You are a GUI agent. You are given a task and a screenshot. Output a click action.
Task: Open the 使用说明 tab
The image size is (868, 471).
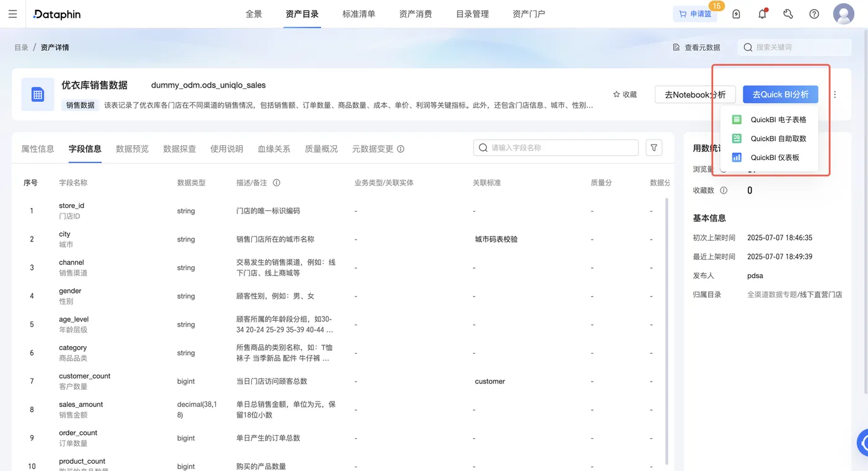click(227, 149)
